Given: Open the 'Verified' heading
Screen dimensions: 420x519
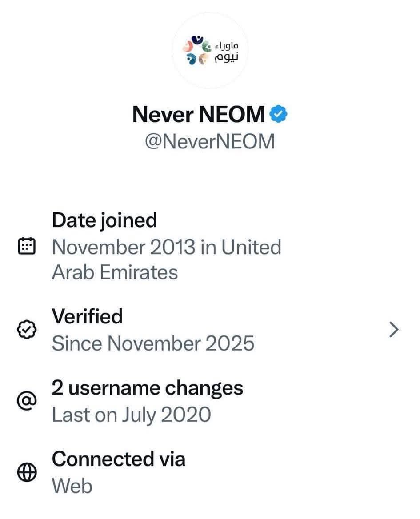Looking at the screenshot, I should pos(87,316).
